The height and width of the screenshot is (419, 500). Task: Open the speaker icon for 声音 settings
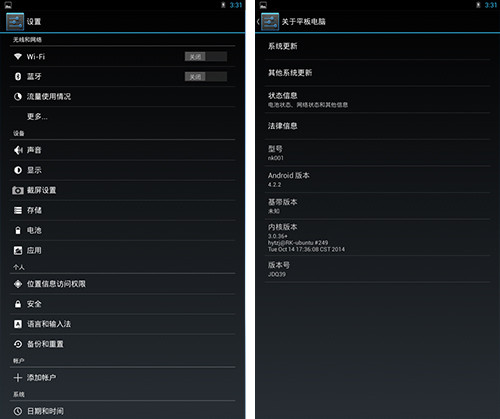[18, 150]
